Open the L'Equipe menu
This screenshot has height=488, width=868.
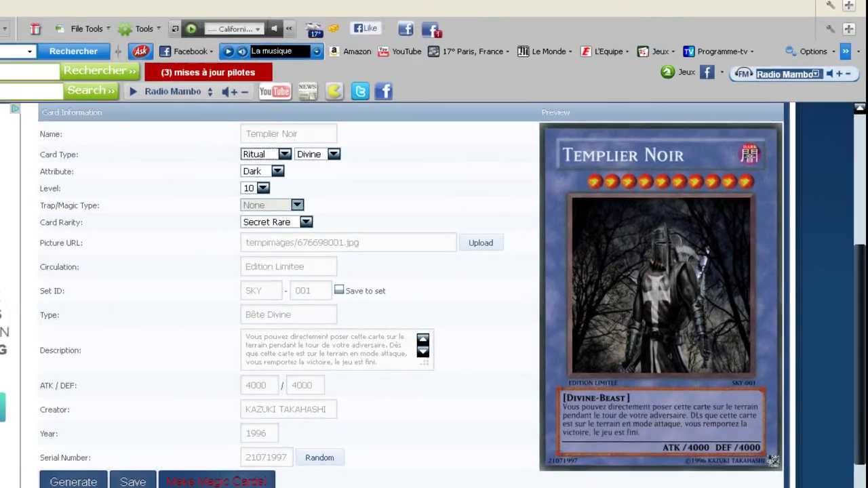pos(604,52)
